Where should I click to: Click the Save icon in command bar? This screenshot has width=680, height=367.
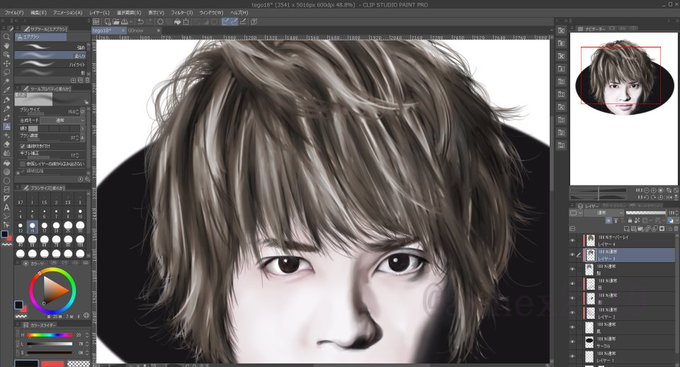pyautogui.click(x=124, y=21)
